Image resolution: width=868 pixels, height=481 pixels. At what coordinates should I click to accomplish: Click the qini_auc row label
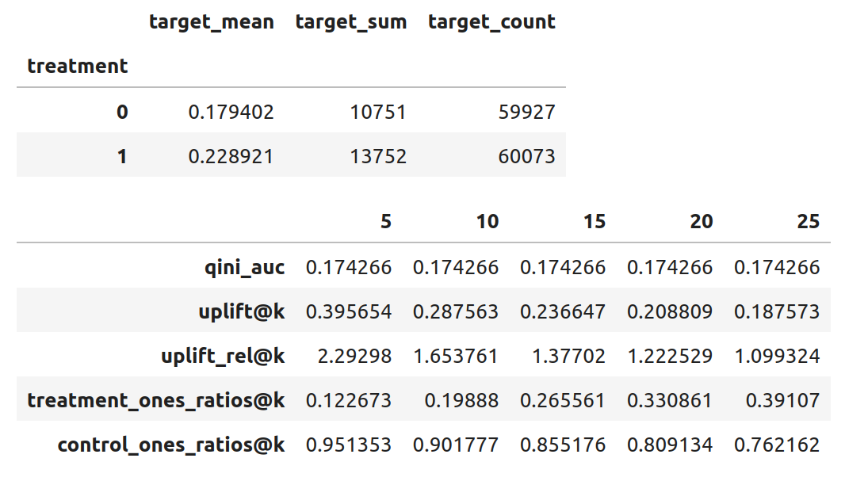click(245, 268)
